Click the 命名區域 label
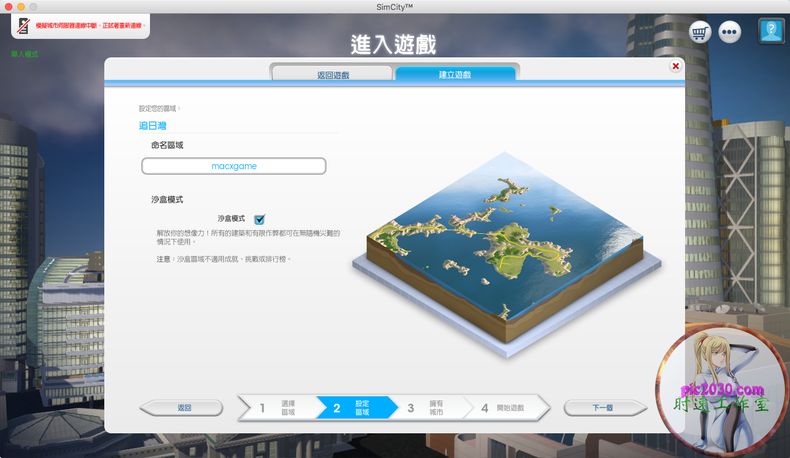The height and width of the screenshot is (458, 790). pos(167,145)
